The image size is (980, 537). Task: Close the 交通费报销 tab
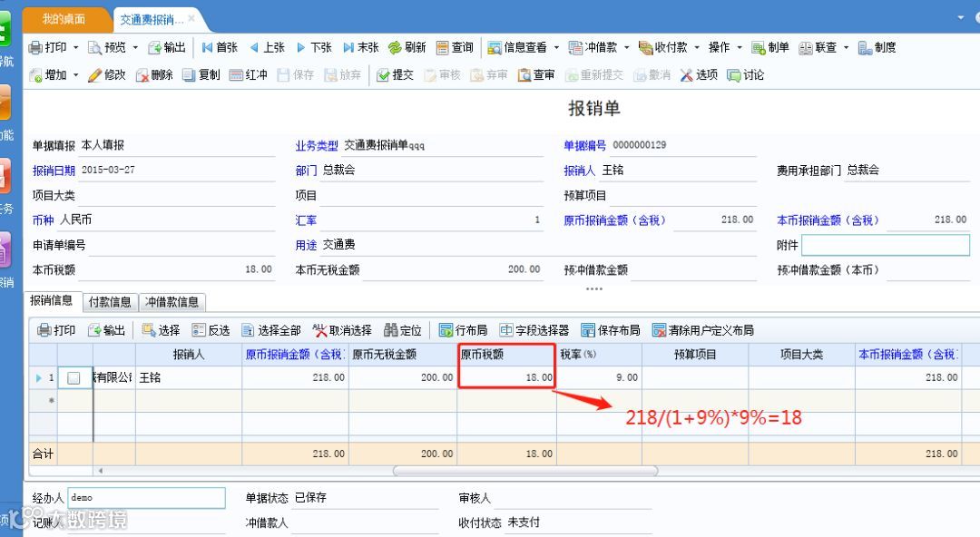coord(191,19)
